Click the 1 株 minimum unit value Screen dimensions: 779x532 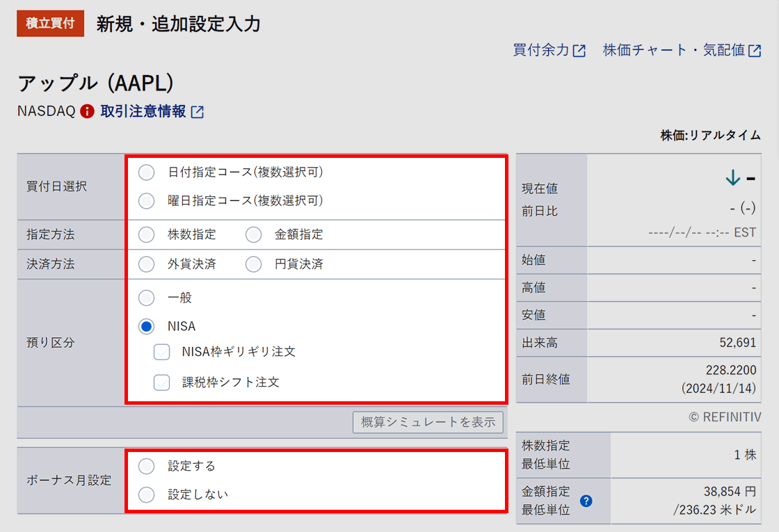[x=745, y=455]
